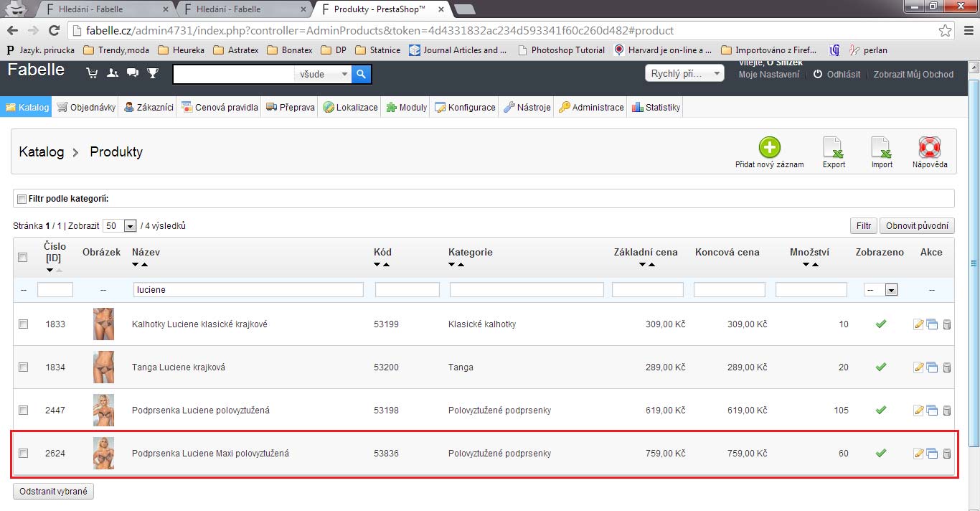Open the Nápověda lifebuoy help icon
The height and width of the screenshot is (511, 980).
930,148
